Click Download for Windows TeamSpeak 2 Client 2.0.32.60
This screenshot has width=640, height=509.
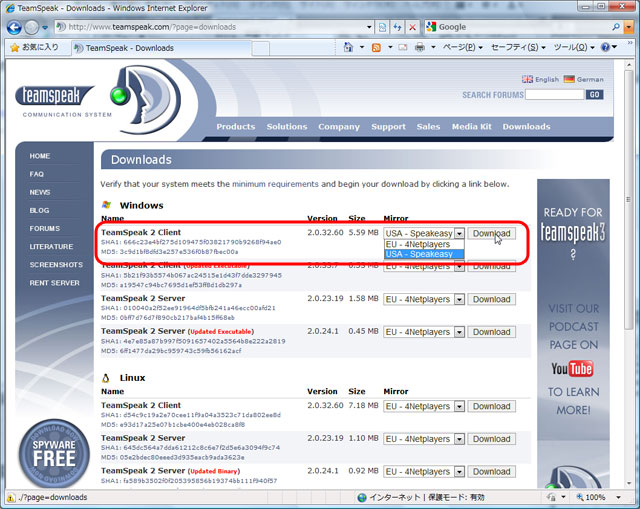(x=491, y=233)
